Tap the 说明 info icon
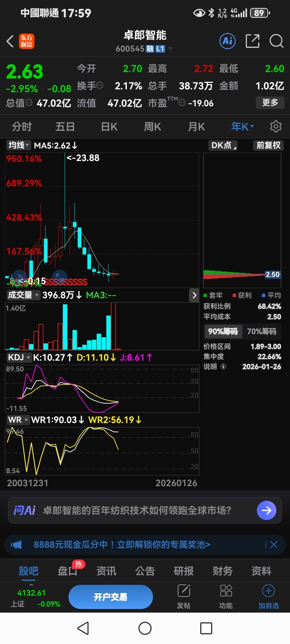This screenshot has height=644, width=290. [224, 367]
